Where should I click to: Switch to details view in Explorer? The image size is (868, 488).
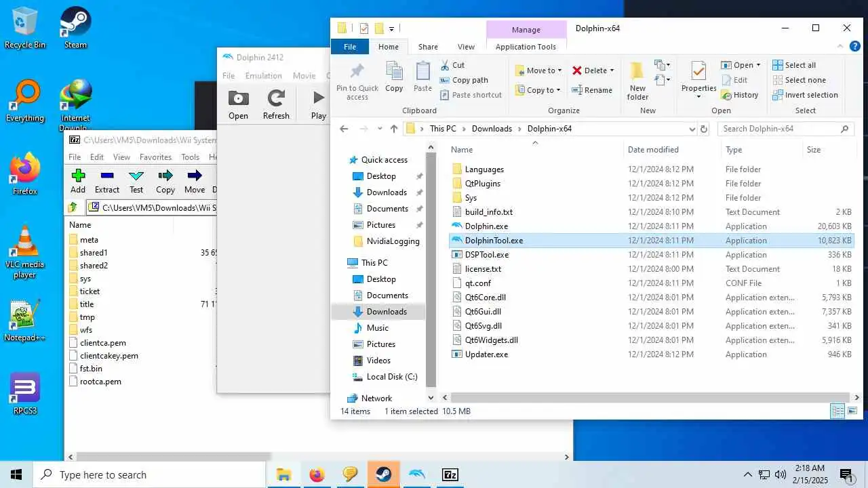pos(838,411)
